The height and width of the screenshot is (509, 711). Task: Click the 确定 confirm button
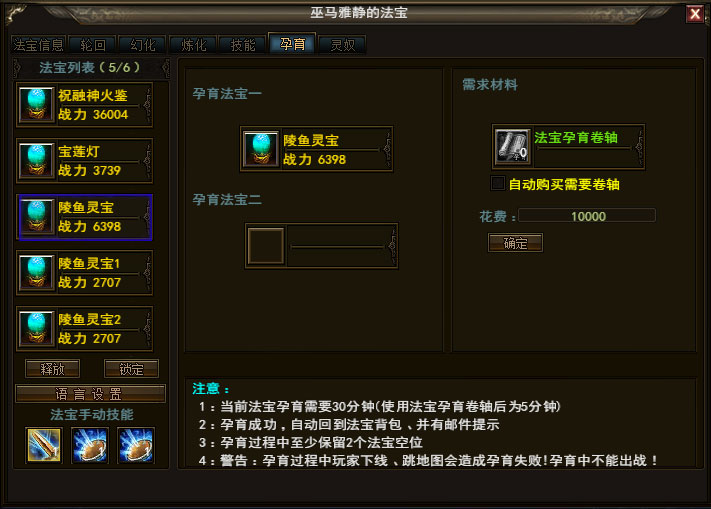tap(515, 243)
